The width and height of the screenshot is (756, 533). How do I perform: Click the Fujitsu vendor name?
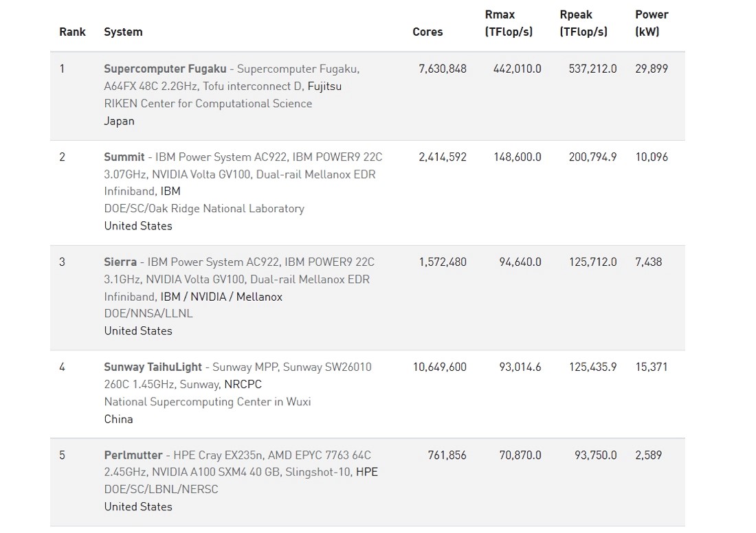324,87
